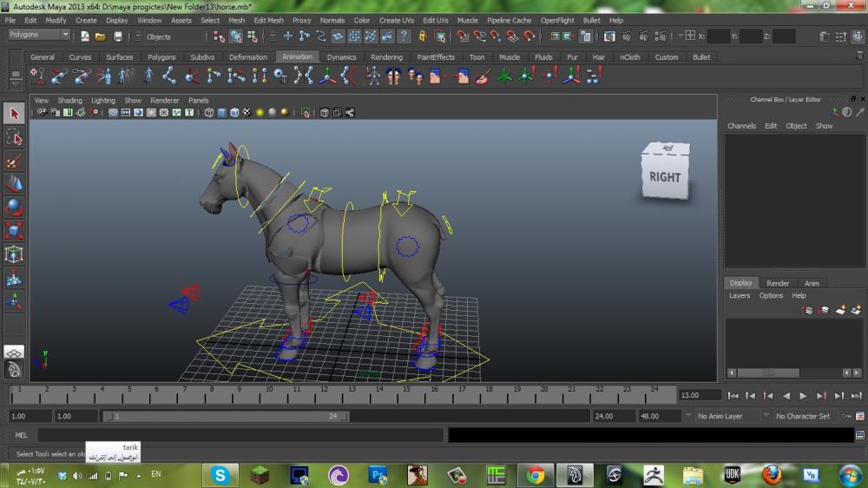
Task: Toggle the viewport grid display icon
Action: (x=114, y=113)
